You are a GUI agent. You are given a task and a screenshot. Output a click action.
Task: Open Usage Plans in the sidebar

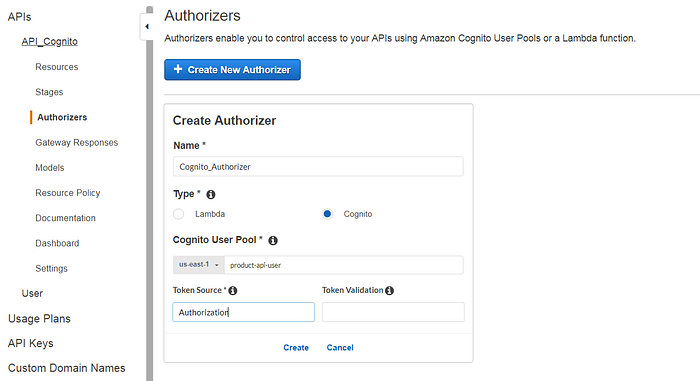[x=39, y=318]
